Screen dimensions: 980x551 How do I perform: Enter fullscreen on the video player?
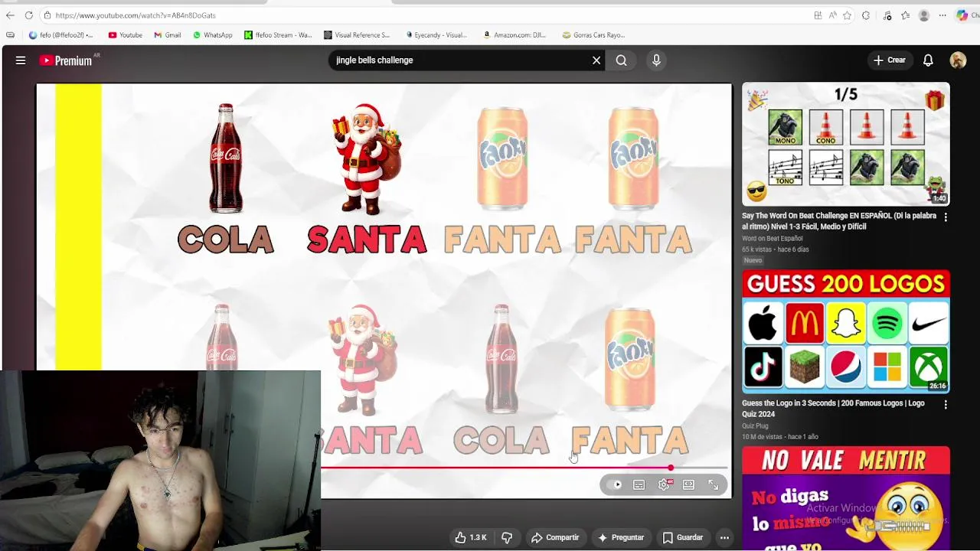pyautogui.click(x=713, y=484)
